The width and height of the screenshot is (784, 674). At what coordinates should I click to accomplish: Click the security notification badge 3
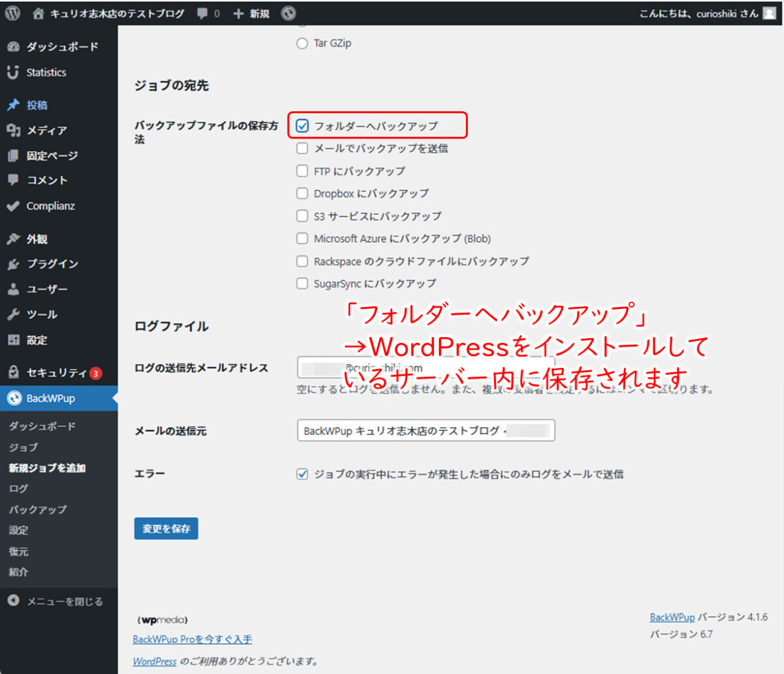pos(96,374)
